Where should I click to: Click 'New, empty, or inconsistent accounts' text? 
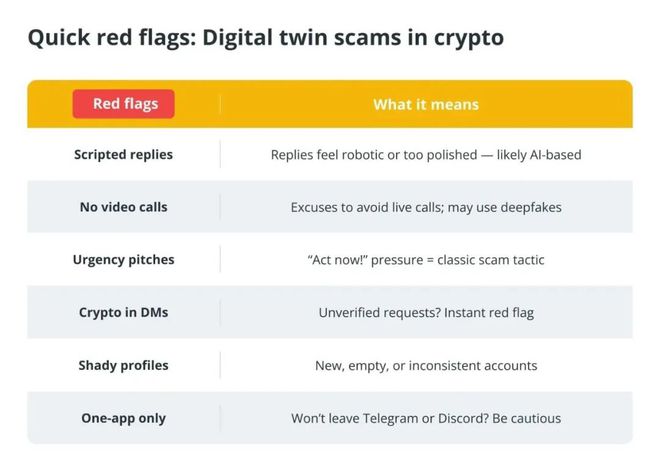[x=426, y=366]
